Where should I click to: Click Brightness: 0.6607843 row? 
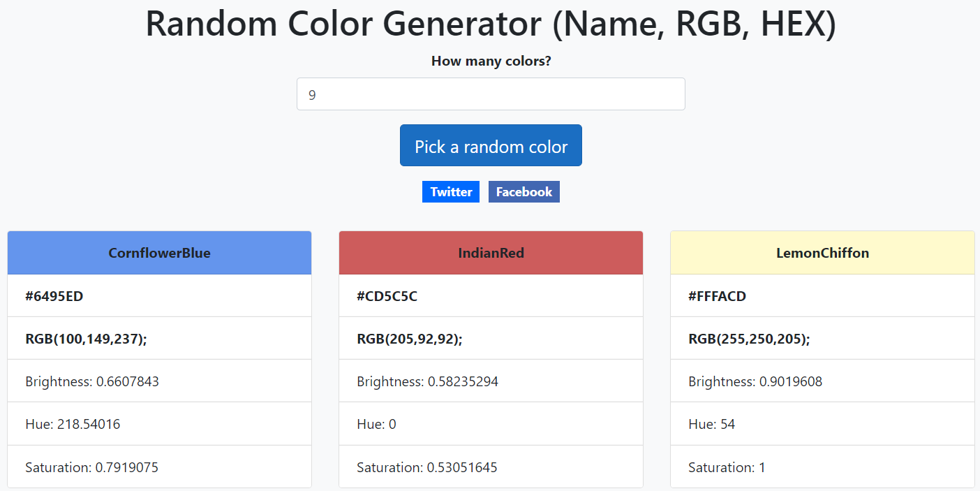pos(159,381)
